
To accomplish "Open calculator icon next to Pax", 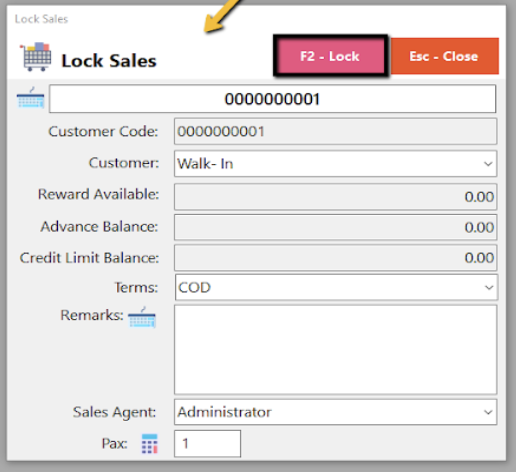I will pyautogui.click(x=150, y=444).
